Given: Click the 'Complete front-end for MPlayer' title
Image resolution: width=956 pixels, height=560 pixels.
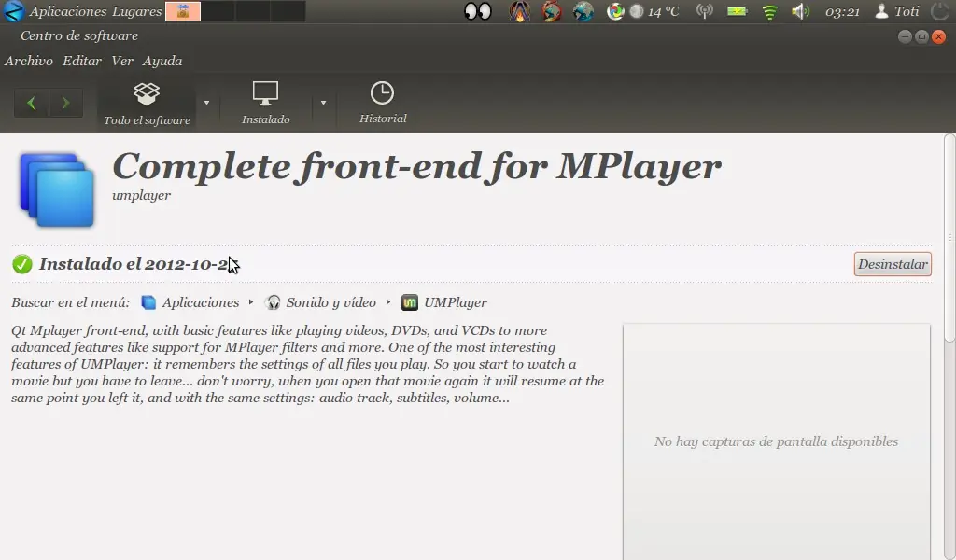Looking at the screenshot, I should 416,166.
